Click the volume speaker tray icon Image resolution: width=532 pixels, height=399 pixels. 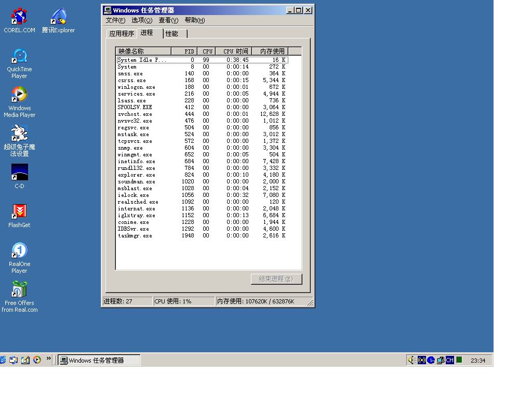[x=411, y=360]
